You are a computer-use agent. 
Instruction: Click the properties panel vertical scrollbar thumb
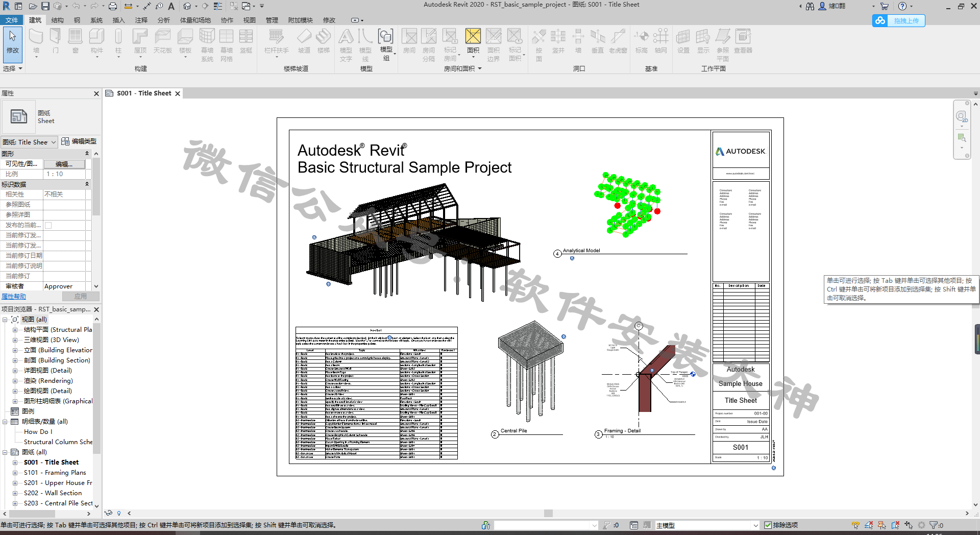pyautogui.click(x=96, y=187)
